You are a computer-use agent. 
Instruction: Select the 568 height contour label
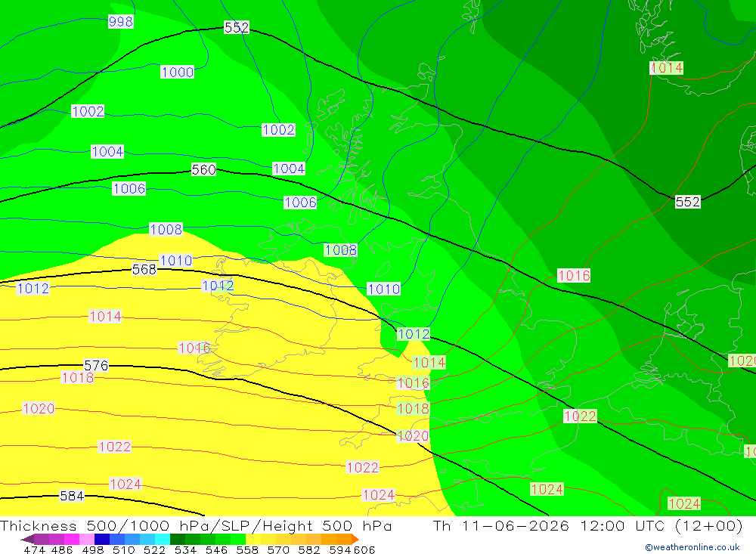pos(144,269)
